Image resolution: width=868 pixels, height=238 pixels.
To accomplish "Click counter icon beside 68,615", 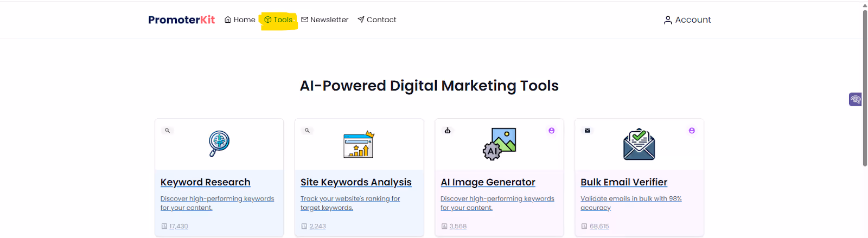I will (x=584, y=226).
